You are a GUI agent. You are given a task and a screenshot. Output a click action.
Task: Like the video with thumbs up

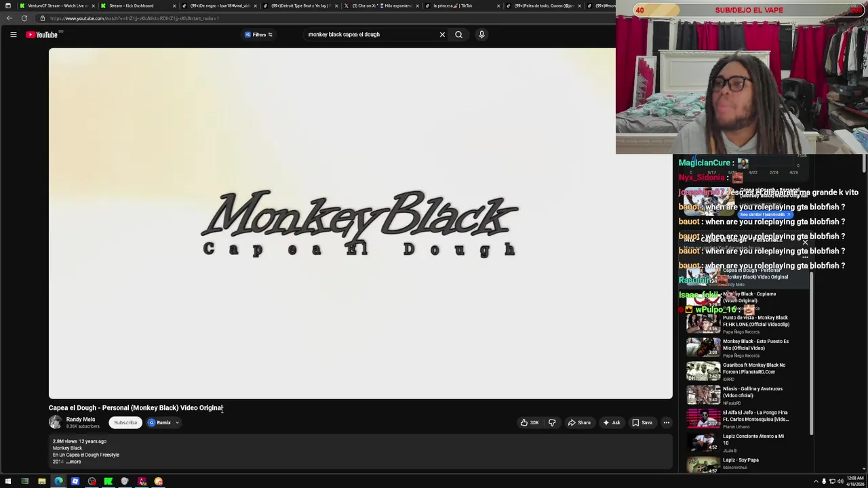click(x=530, y=422)
